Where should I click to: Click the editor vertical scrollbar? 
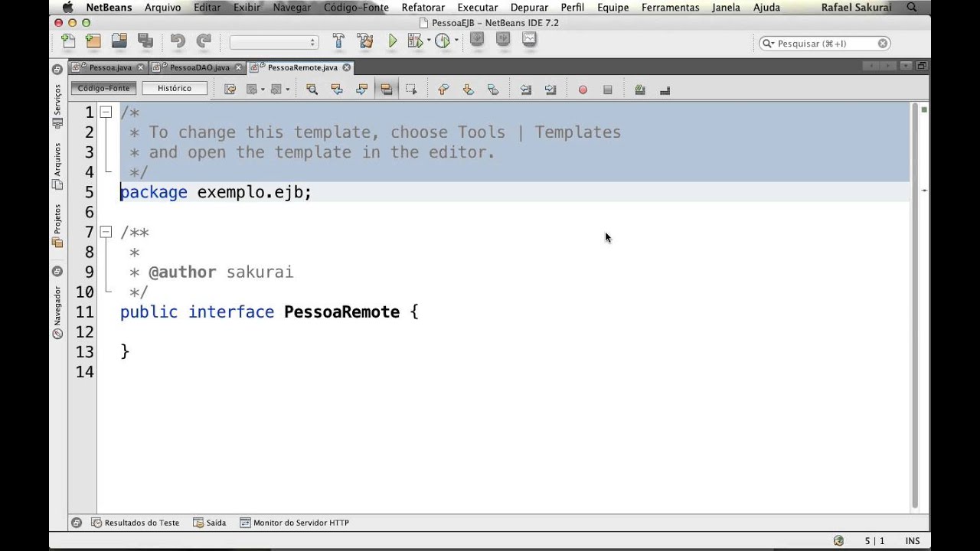[x=915, y=306]
